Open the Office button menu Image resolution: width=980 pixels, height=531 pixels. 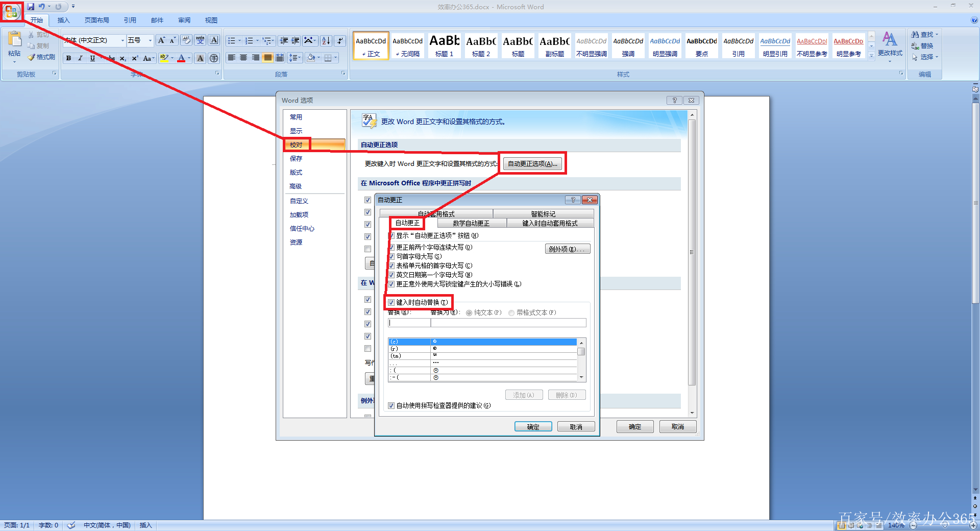pyautogui.click(x=11, y=11)
